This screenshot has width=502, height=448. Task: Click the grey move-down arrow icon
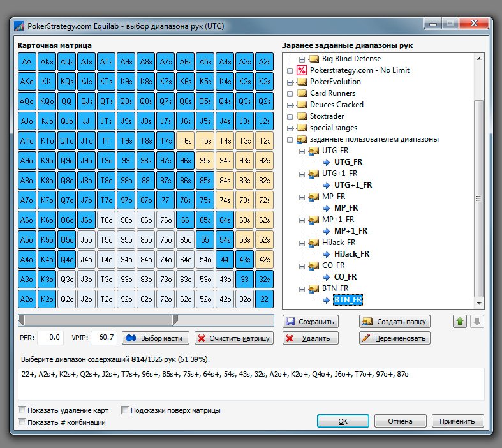(476, 321)
